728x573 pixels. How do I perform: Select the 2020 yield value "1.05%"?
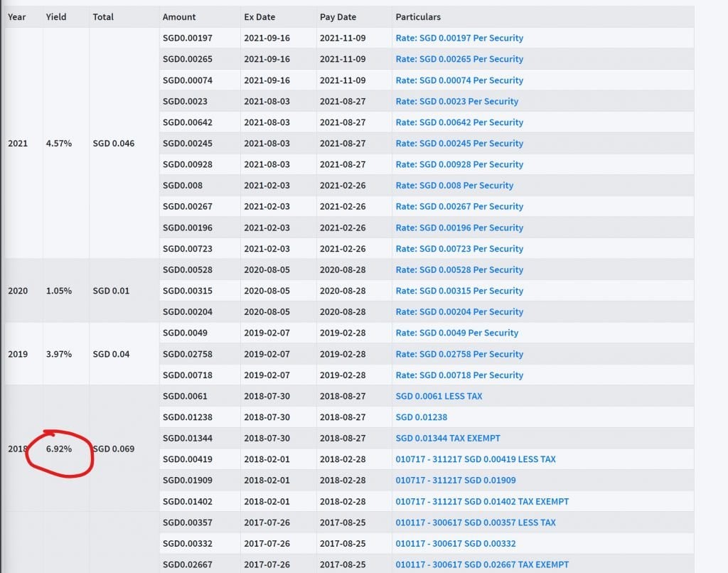point(59,291)
